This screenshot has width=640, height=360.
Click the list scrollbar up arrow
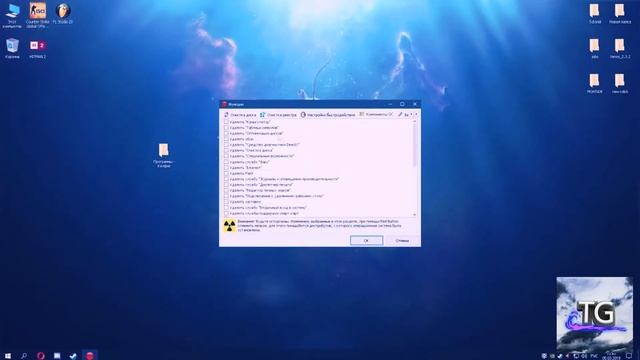coord(415,122)
